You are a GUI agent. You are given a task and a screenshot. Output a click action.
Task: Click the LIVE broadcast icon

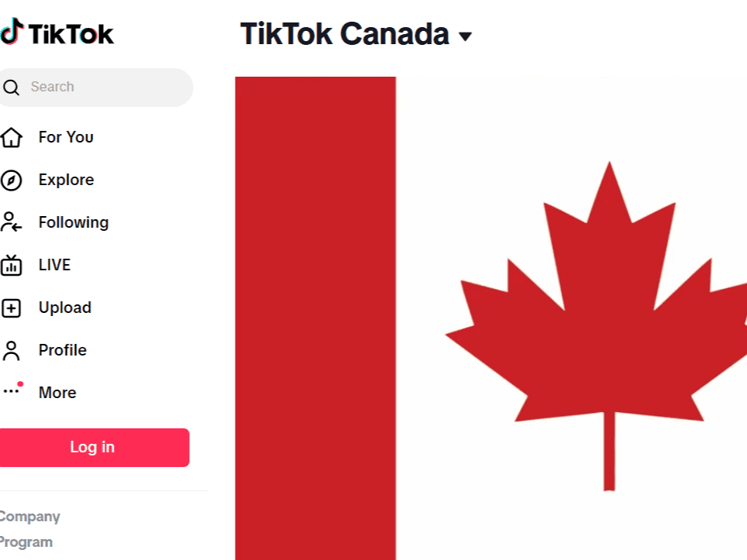(11, 266)
